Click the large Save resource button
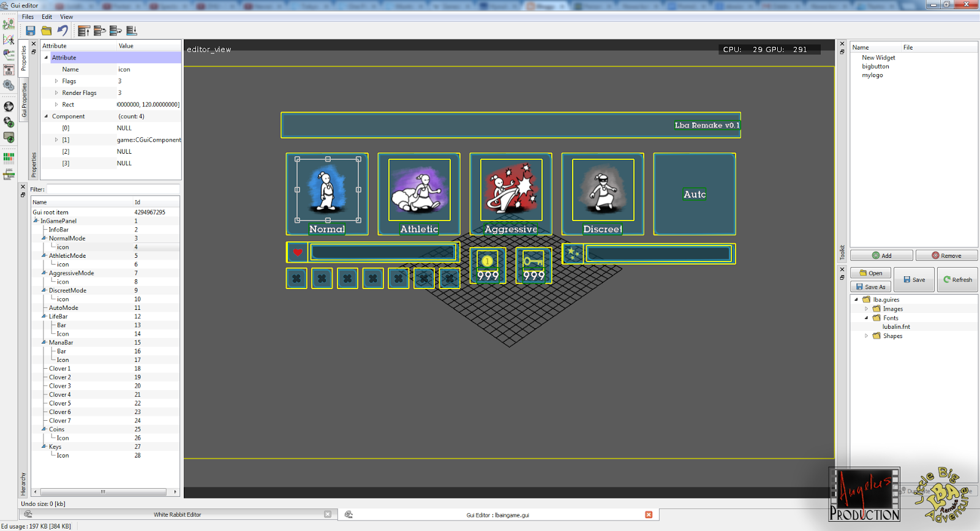980x531 pixels. [914, 279]
